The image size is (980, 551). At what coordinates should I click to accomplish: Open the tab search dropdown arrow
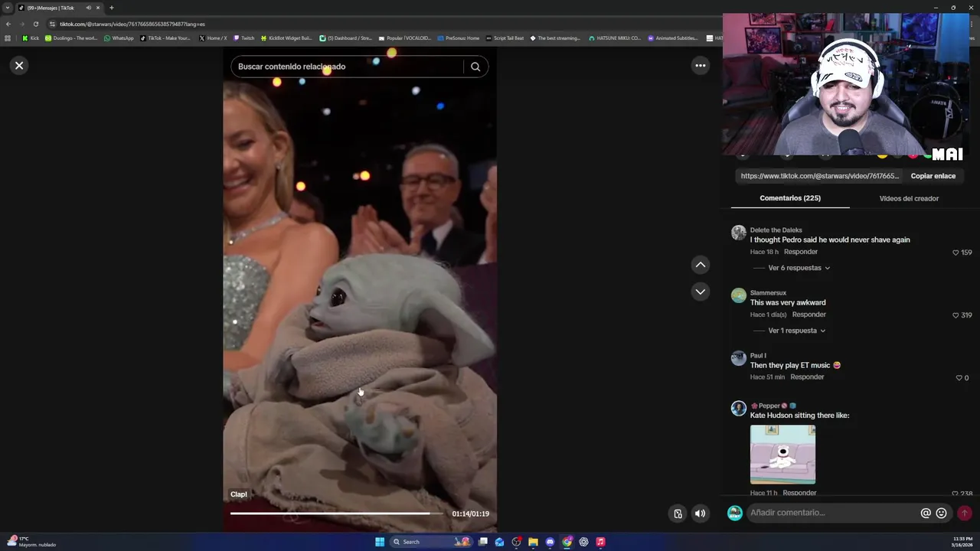tap(7, 8)
